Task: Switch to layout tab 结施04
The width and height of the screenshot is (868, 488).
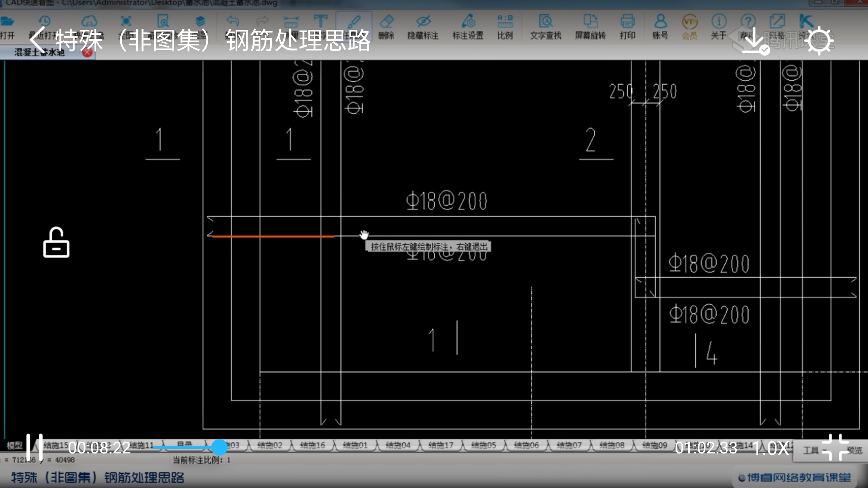Action: [398, 445]
